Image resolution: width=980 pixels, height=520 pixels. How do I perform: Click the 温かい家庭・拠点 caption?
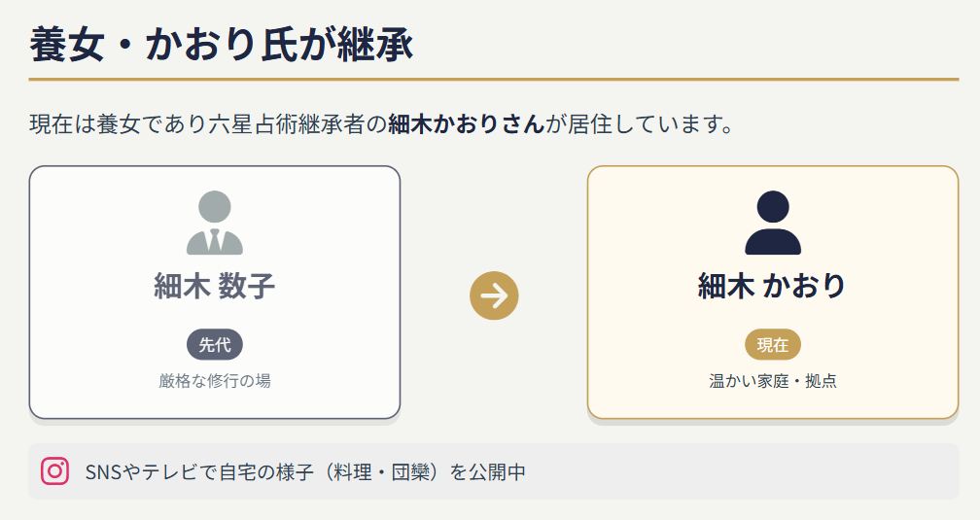[773, 380]
